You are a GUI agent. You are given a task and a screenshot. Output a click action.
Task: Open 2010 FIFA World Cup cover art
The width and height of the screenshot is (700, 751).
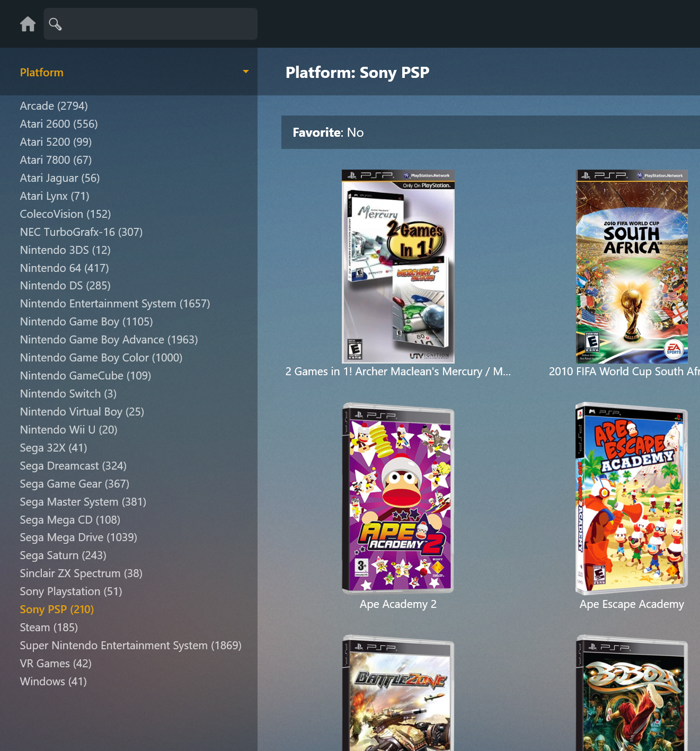point(632,266)
